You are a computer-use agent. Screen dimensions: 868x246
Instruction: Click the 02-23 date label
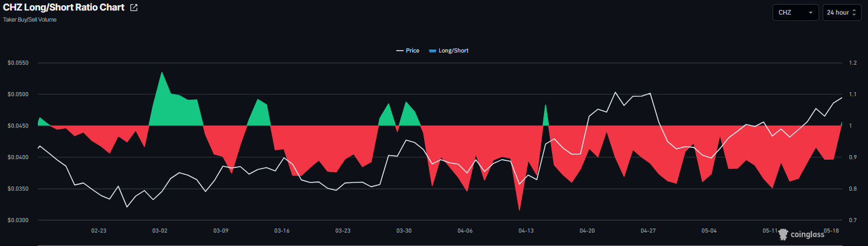(x=99, y=231)
